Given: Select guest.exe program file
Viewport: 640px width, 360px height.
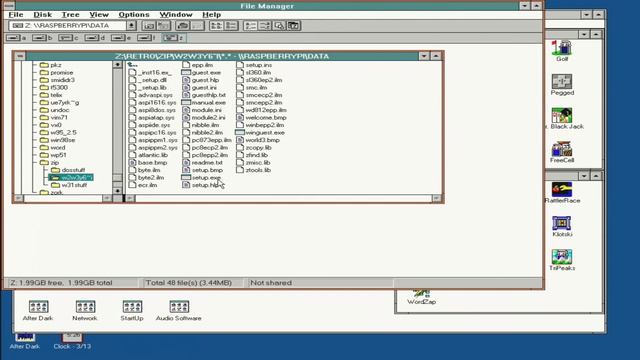Looking at the screenshot, I should click(202, 72).
